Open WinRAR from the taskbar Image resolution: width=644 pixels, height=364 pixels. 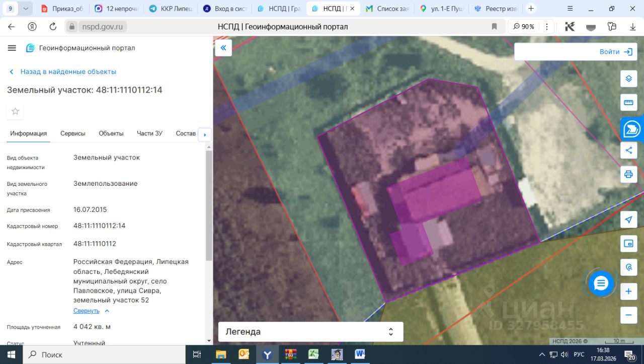pos(291,354)
